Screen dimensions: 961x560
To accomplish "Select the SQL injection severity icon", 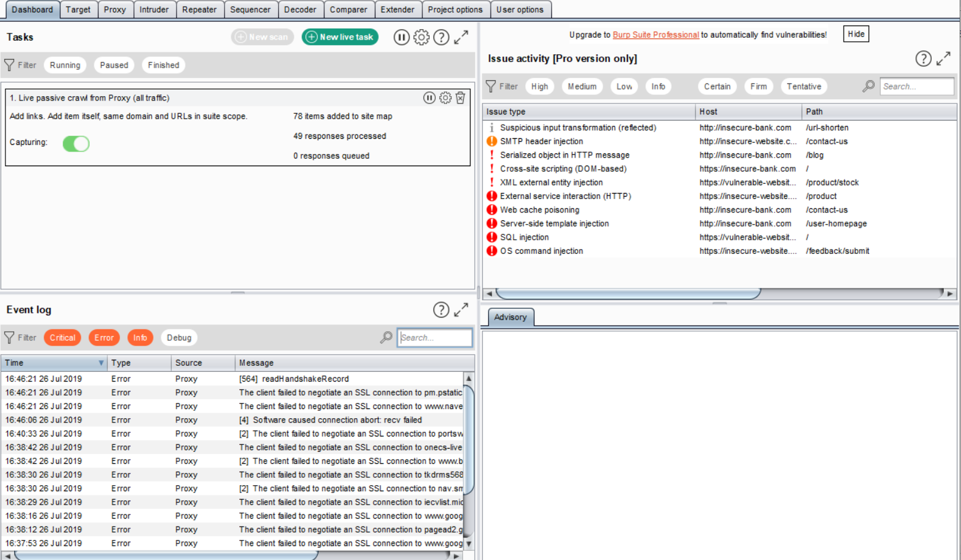I will (x=492, y=237).
